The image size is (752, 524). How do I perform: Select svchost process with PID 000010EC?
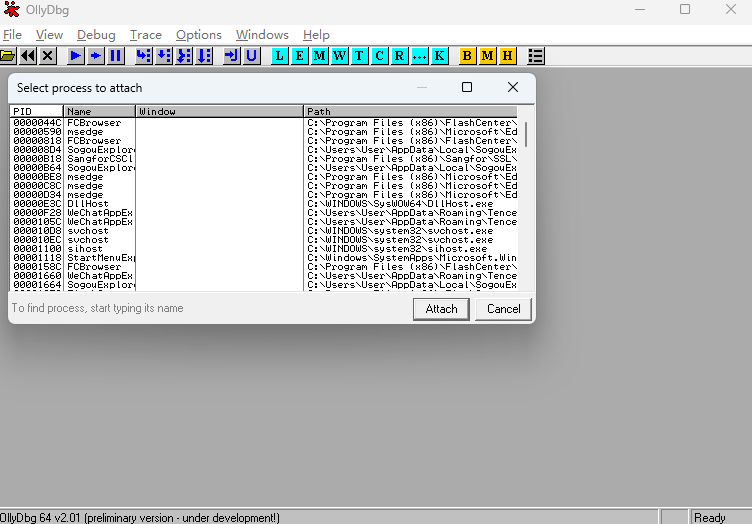pyautogui.click(x=264, y=240)
